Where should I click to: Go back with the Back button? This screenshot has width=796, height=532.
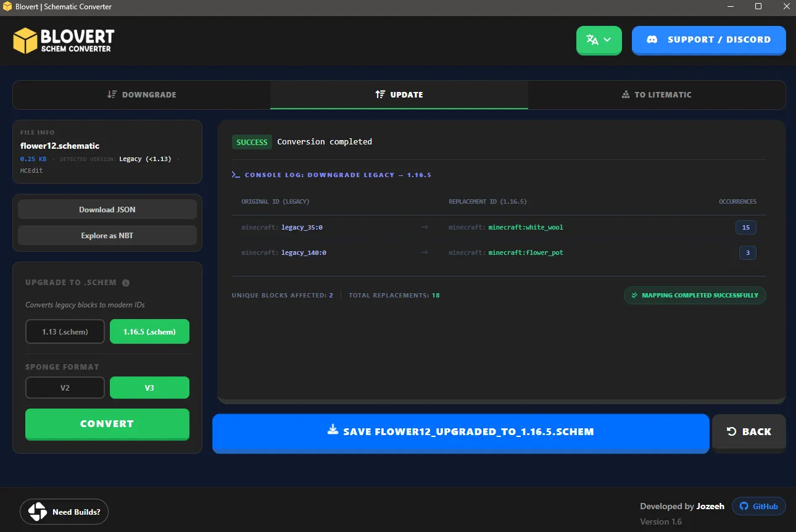(x=749, y=432)
